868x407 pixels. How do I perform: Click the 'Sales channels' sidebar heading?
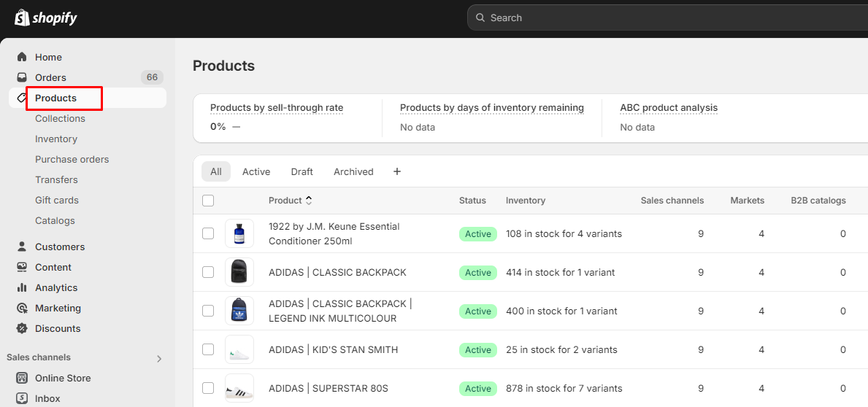(x=39, y=357)
